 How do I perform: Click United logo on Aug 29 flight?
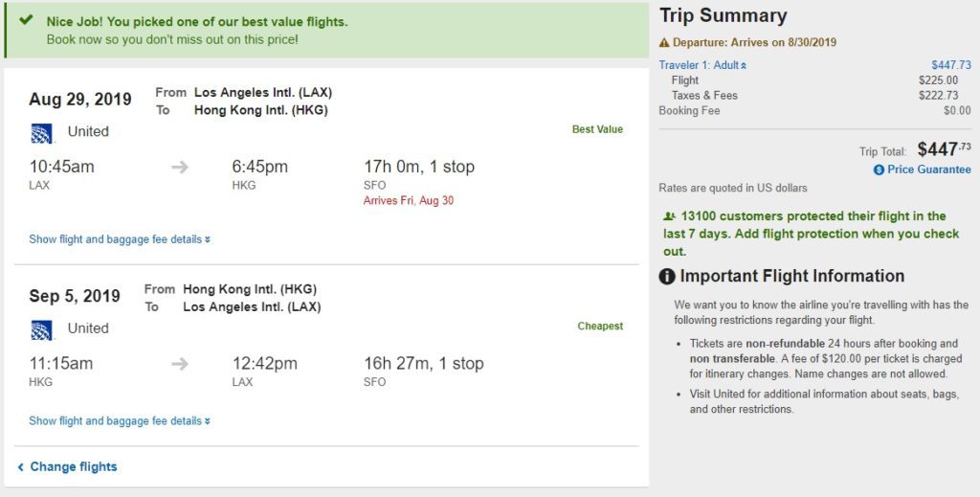tap(41, 132)
